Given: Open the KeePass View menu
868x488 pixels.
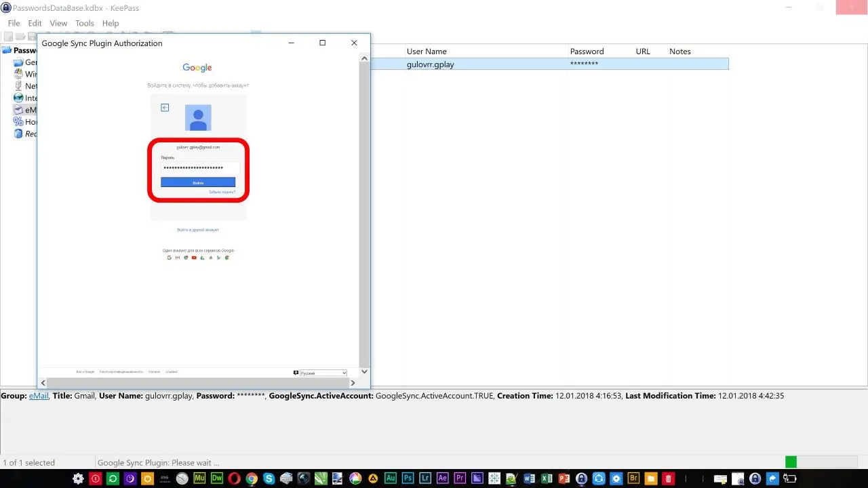Looking at the screenshot, I should pyautogui.click(x=58, y=23).
